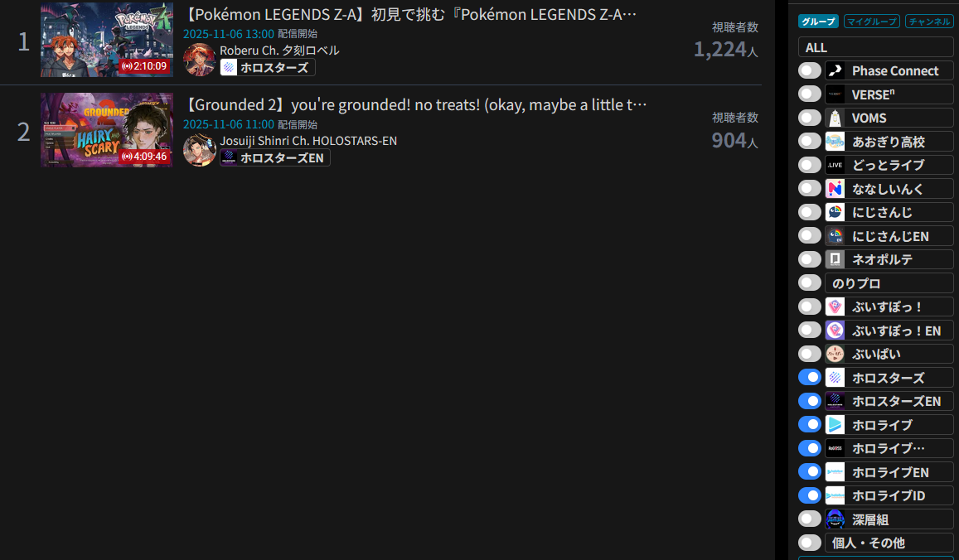
Task: Click Josuiji Shinri channel avatar
Action: [x=200, y=150]
